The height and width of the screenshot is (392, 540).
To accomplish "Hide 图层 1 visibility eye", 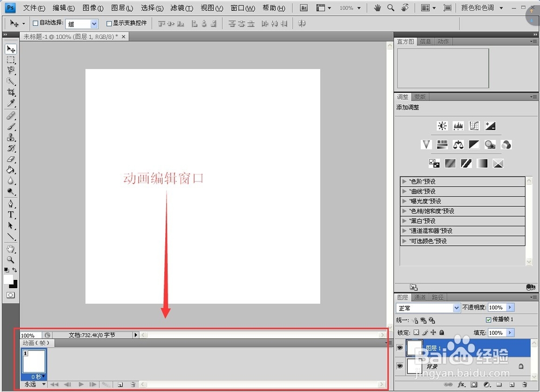I will coord(400,348).
